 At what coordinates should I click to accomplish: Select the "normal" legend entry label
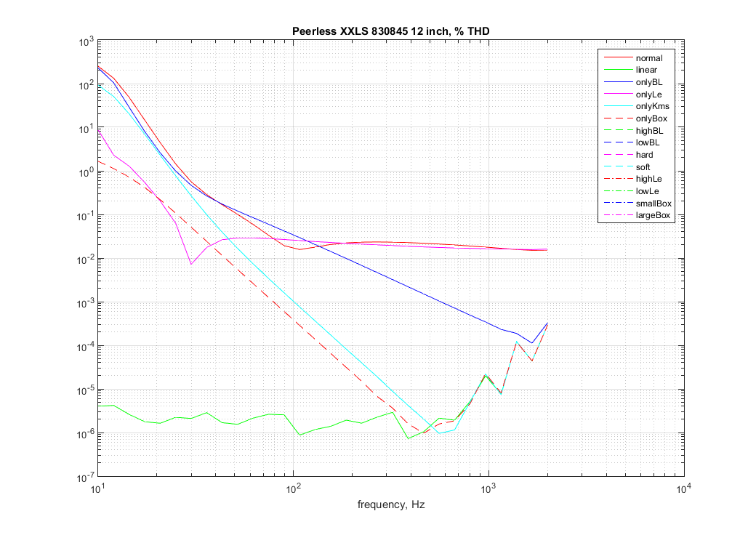(649, 58)
